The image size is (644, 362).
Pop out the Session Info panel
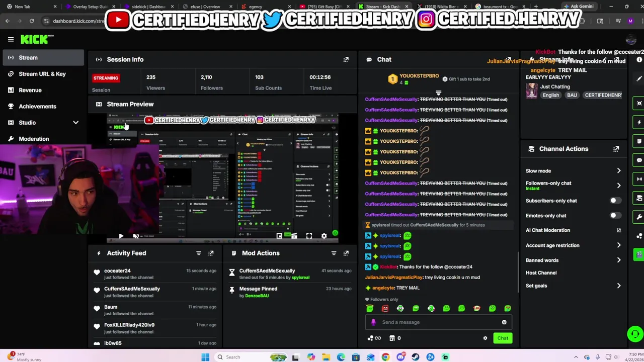[x=346, y=59]
